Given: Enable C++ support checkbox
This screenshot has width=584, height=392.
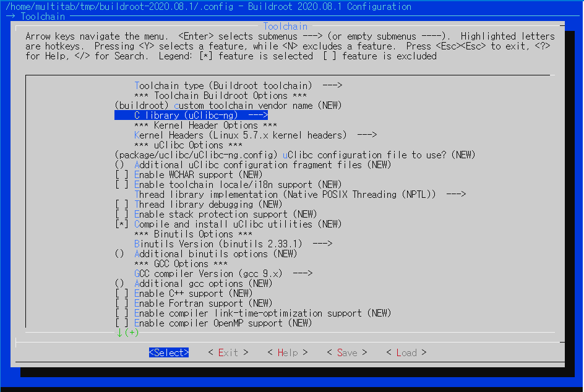Looking at the screenshot, I should (x=122, y=293).
